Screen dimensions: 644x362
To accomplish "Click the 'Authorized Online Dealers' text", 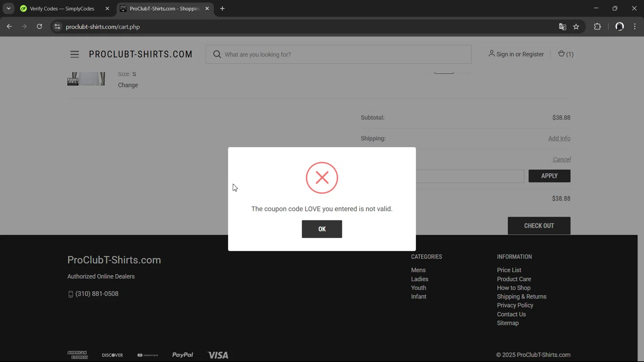I will coord(101,276).
